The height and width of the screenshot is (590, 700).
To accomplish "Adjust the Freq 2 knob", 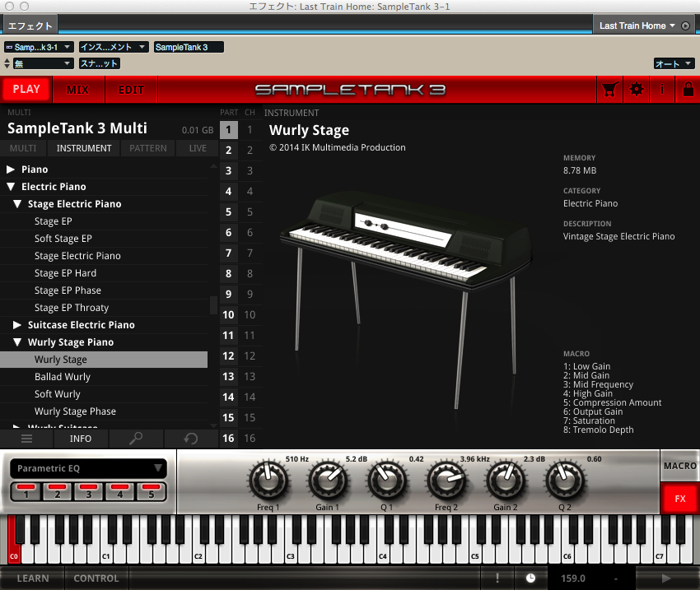I will 446,481.
